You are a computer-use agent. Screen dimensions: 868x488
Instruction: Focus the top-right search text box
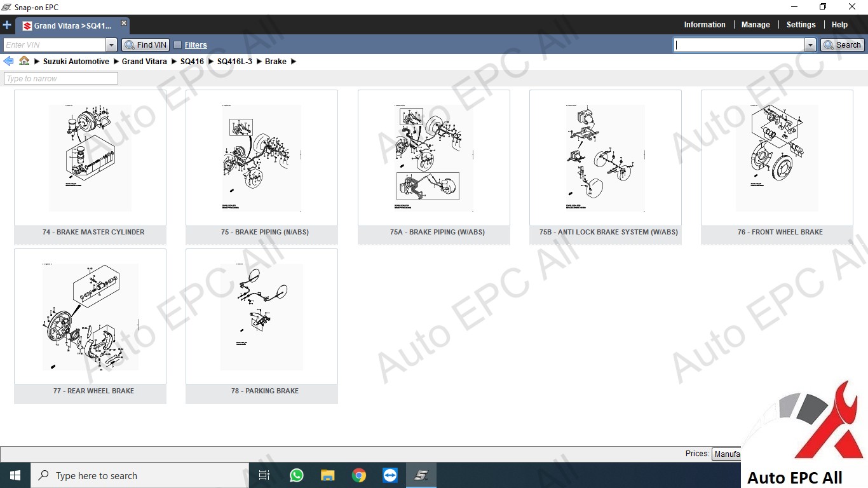[740, 44]
